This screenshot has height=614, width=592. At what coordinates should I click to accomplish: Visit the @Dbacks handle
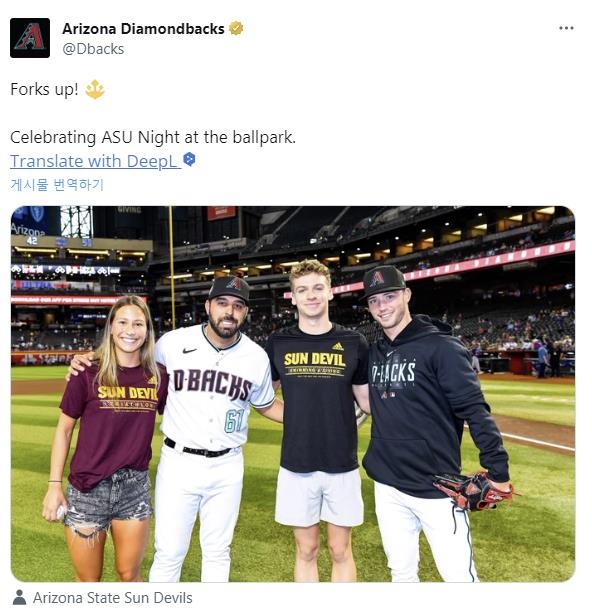pos(93,49)
